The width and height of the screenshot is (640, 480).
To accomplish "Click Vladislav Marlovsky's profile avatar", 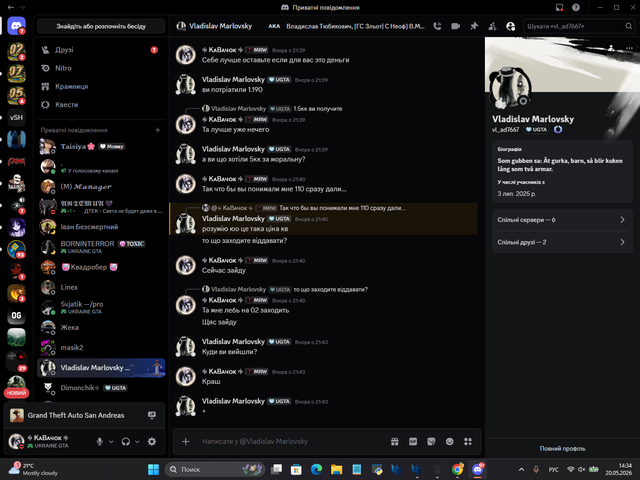I will (x=510, y=87).
